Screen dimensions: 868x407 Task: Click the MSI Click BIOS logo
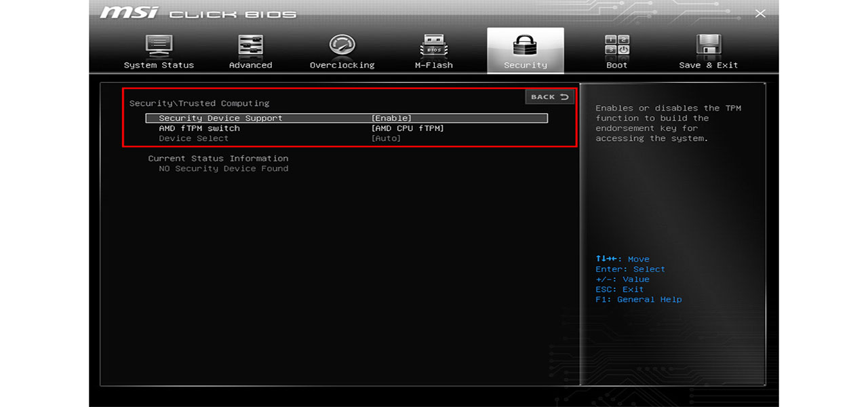tap(198, 14)
